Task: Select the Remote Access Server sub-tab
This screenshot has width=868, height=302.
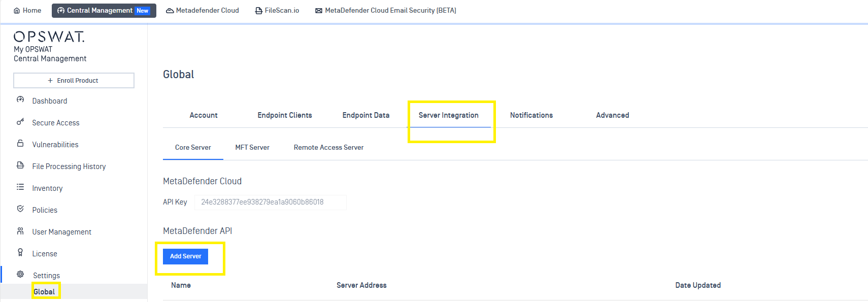Action: click(328, 148)
